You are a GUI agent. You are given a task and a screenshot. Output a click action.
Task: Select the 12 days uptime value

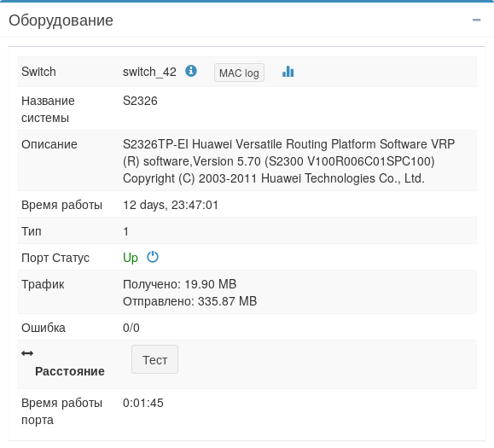tap(171, 205)
